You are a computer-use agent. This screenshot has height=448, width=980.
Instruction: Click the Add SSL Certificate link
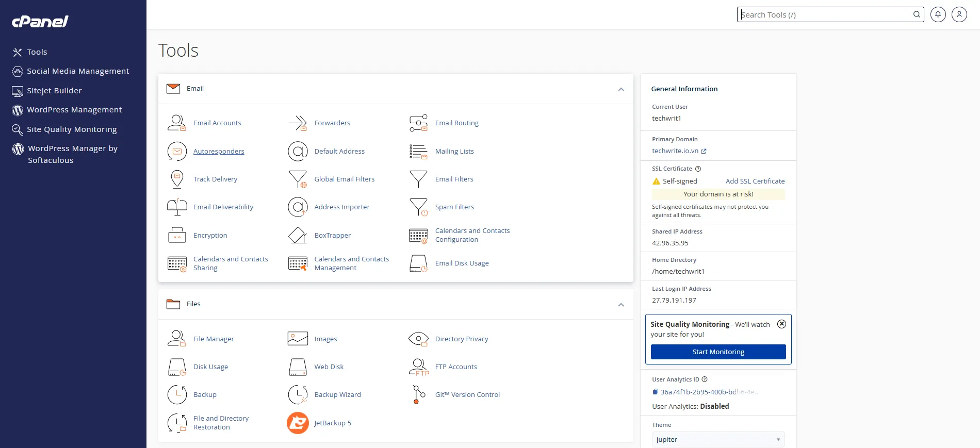[x=755, y=181]
